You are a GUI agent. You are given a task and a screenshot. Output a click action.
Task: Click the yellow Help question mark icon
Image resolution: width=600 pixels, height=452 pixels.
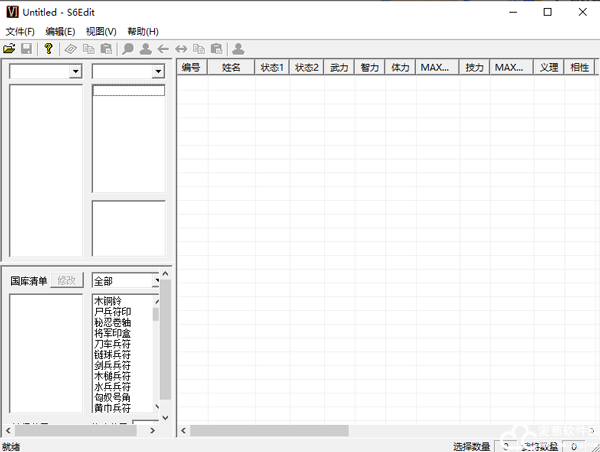(48, 48)
